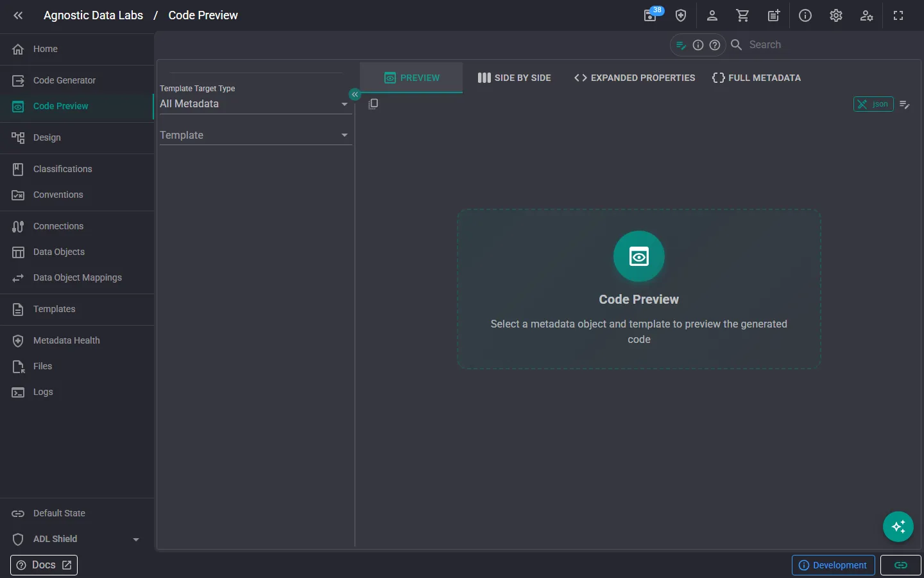
Task: Open Design in sidebar
Action: (77, 137)
